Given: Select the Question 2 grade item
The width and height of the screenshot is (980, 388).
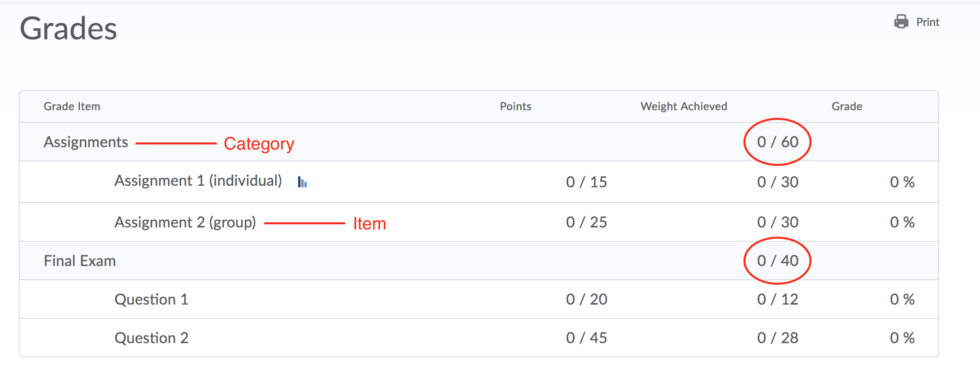Looking at the screenshot, I should point(151,338).
